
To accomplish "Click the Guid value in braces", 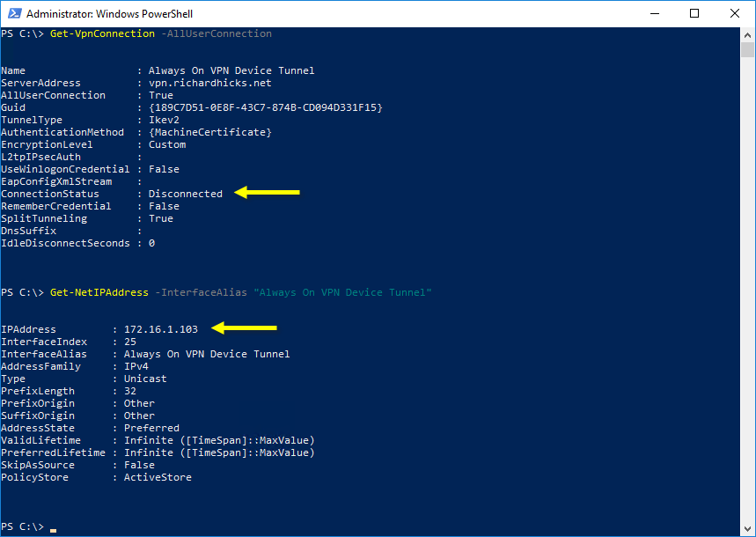I will (x=266, y=107).
